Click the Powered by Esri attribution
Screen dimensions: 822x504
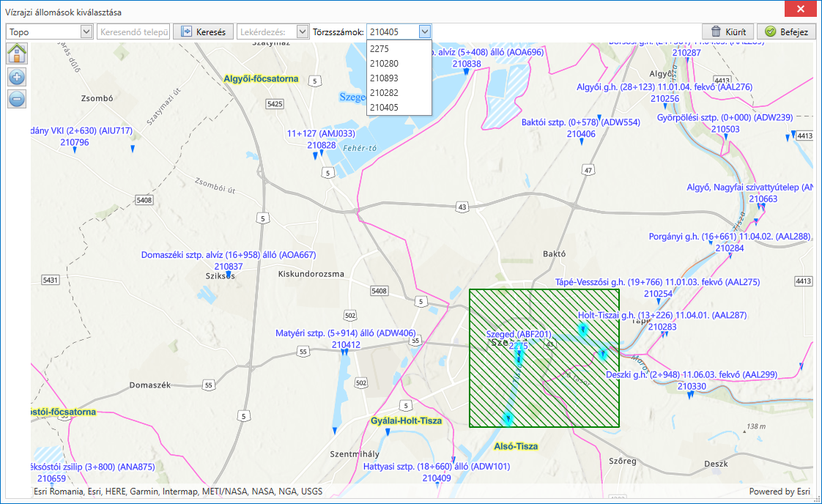pos(780,492)
